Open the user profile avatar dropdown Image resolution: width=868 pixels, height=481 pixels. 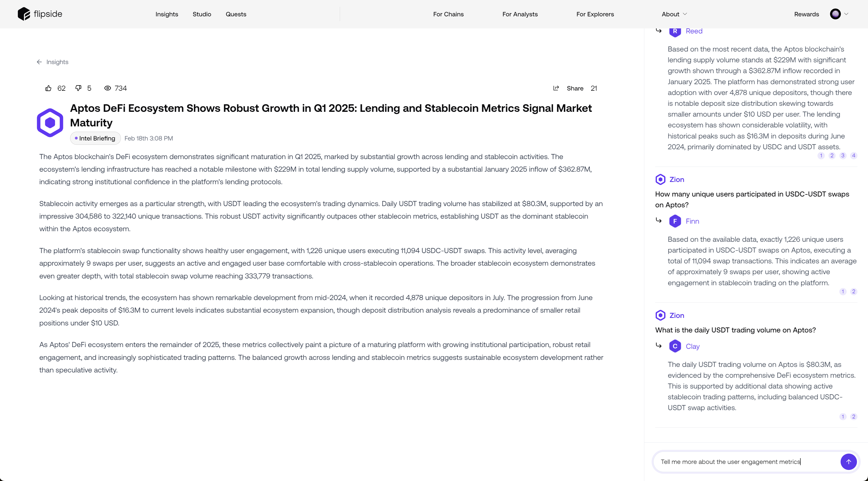(x=835, y=14)
